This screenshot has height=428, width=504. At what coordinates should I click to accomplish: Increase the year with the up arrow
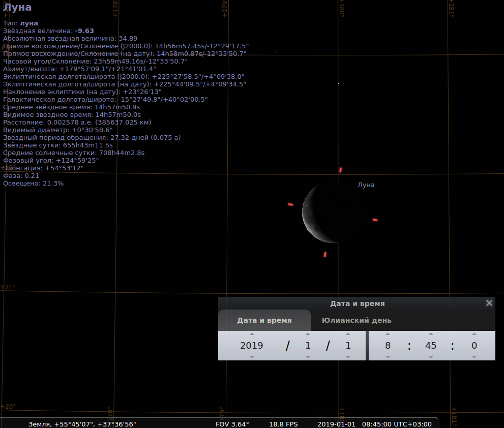coord(252,334)
